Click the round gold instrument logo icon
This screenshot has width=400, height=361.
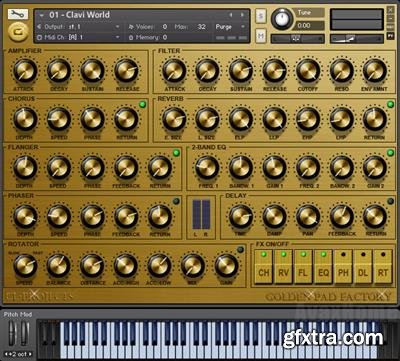pos(18,32)
